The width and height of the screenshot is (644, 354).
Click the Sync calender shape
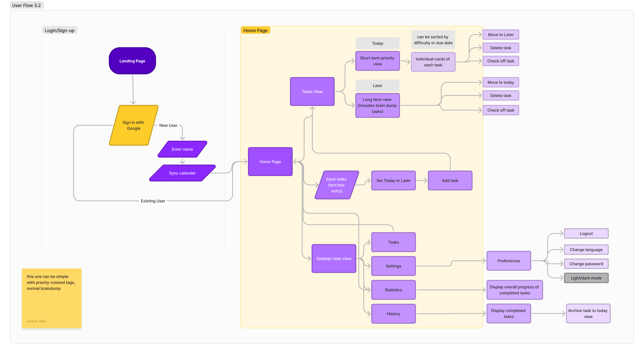tap(182, 173)
